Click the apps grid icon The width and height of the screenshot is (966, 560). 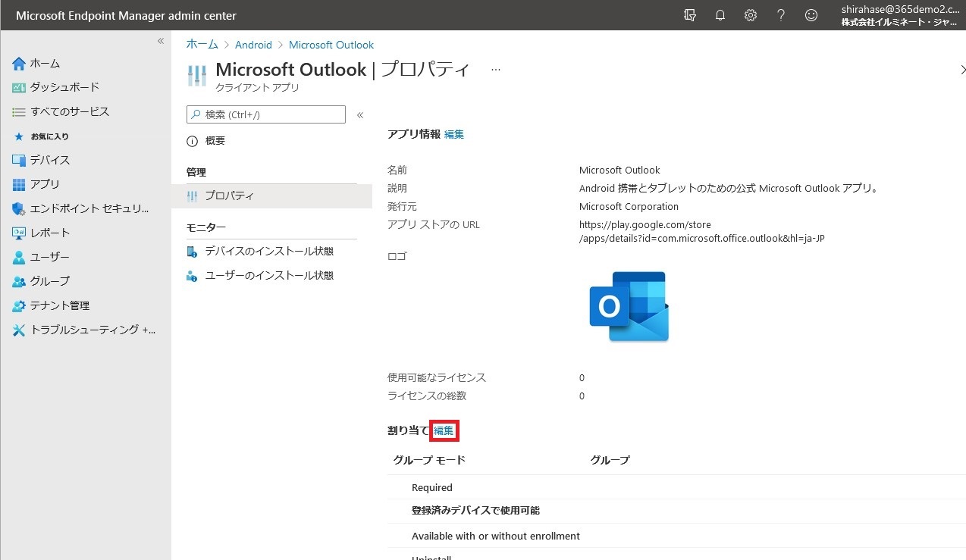click(x=19, y=184)
